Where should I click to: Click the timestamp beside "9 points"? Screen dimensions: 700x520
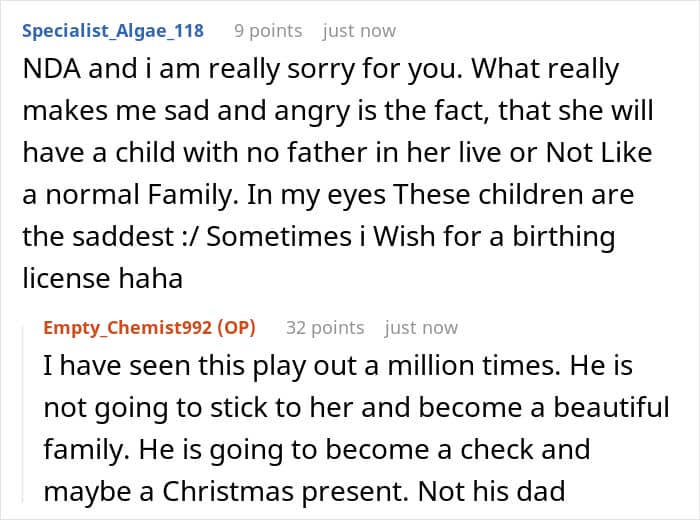coord(358,30)
